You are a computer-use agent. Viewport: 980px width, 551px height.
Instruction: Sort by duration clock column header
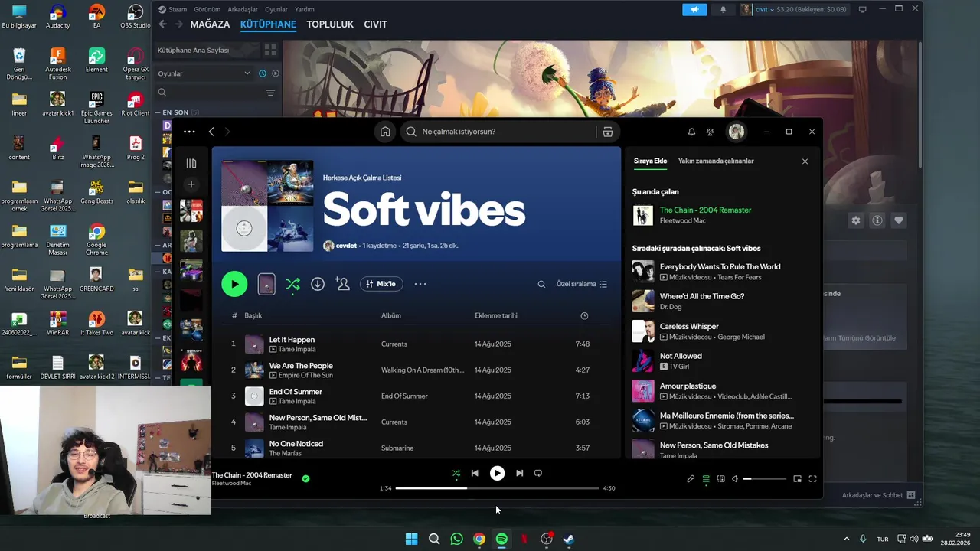click(584, 315)
